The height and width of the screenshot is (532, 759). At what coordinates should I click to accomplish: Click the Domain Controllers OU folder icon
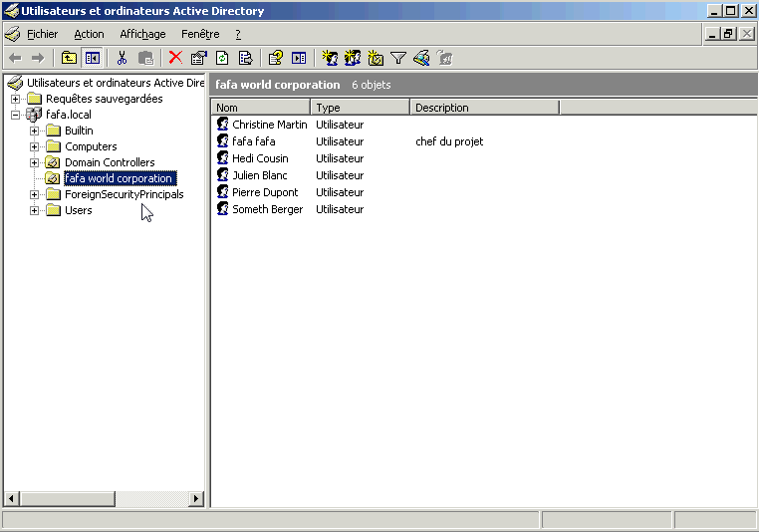[52, 162]
